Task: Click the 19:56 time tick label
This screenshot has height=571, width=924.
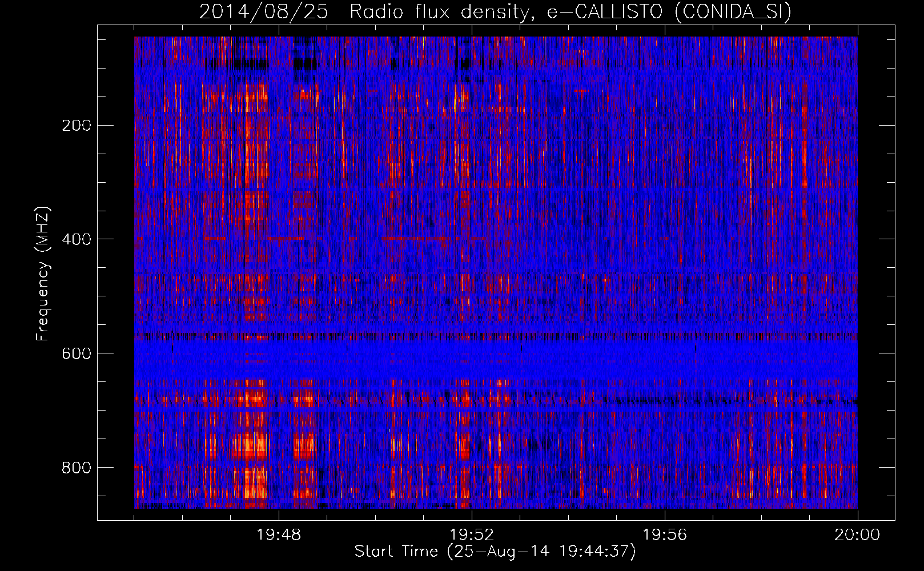Action: coord(665,535)
